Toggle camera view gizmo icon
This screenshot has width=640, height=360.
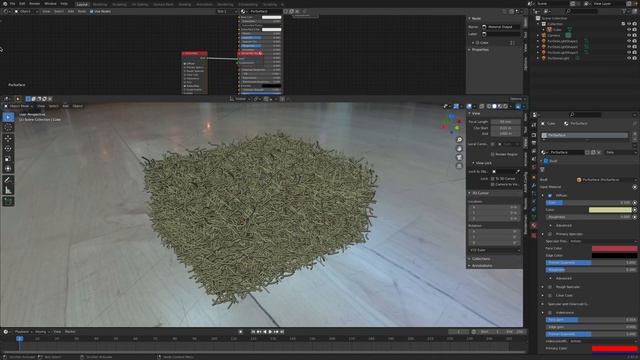pos(459,157)
